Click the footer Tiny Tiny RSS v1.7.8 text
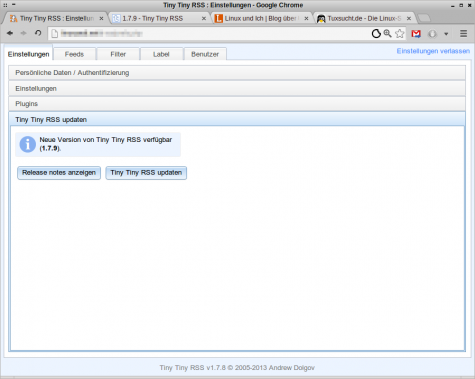475x379 pixels. pos(237,368)
